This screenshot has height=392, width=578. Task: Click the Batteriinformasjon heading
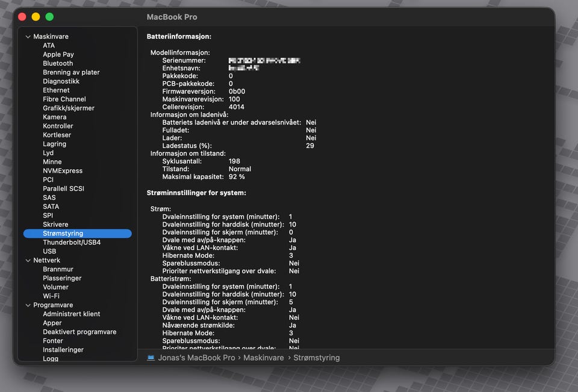point(179,37)
